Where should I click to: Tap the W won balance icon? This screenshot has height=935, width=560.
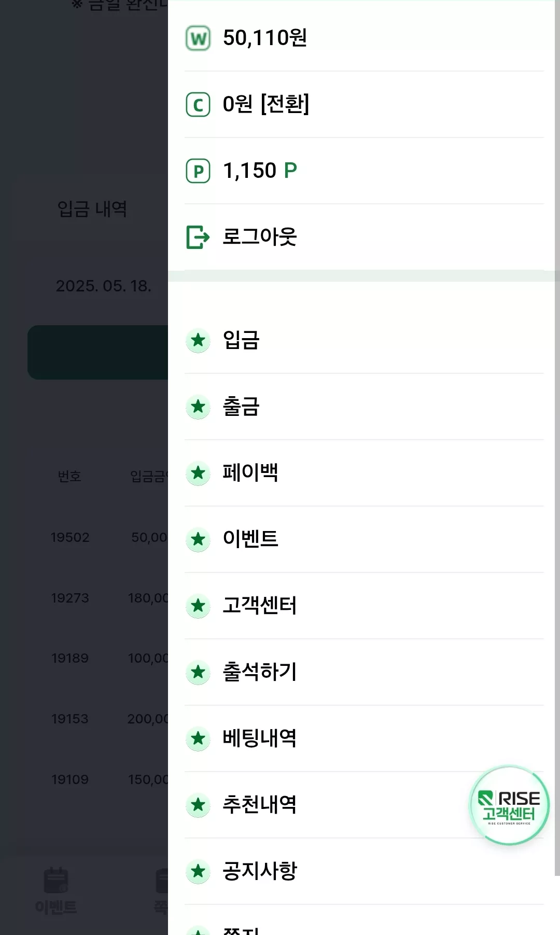click(198, 38)
